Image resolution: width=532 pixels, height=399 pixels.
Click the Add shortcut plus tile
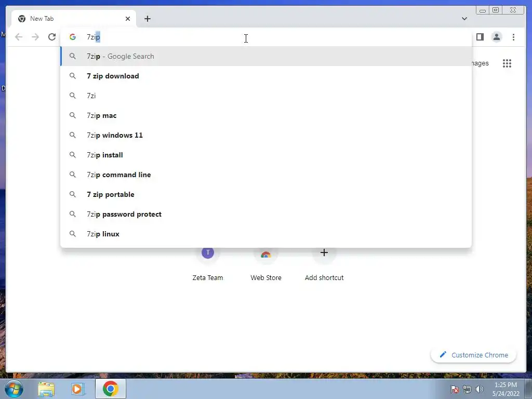324,264
